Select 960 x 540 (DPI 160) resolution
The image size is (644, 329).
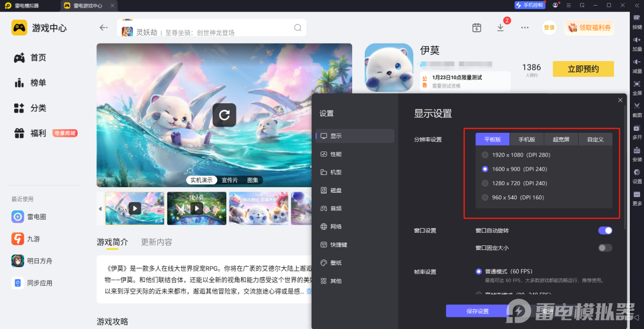pos(513,197)
